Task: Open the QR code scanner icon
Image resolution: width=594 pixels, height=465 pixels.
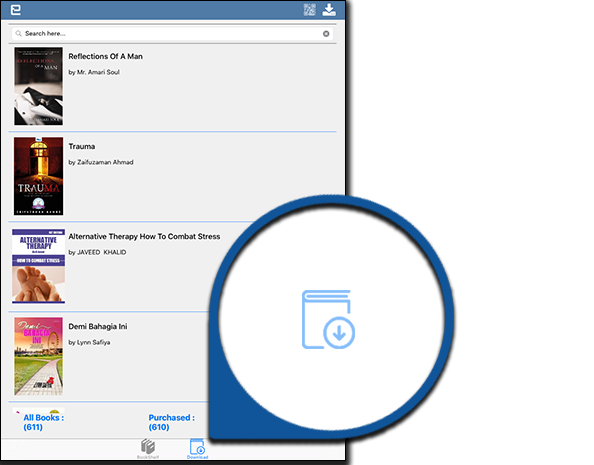Action: [310, 10]
